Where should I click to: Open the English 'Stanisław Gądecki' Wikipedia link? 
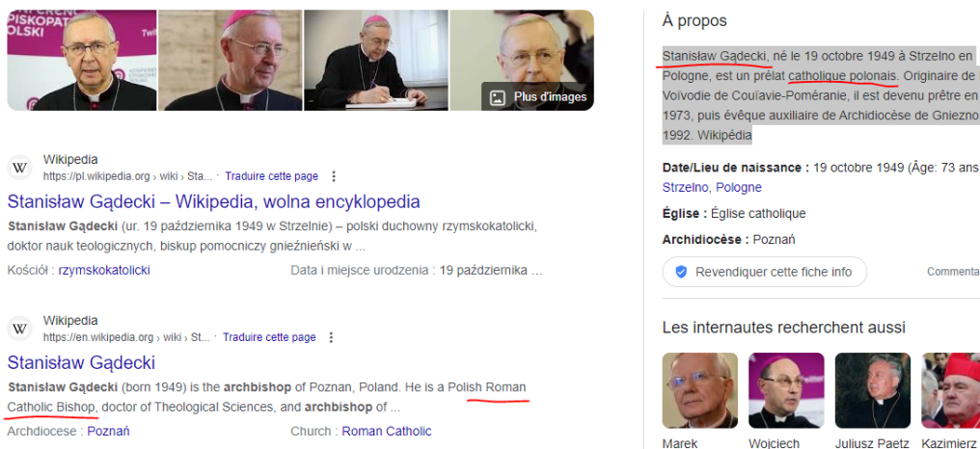(81, 363)
